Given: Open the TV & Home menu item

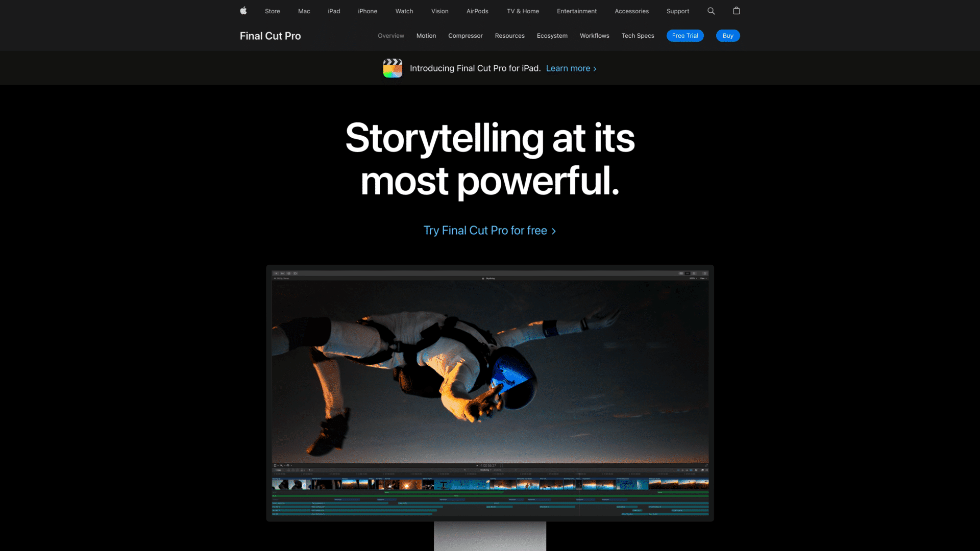Looking at the screenshot, I should pos(523,11).
